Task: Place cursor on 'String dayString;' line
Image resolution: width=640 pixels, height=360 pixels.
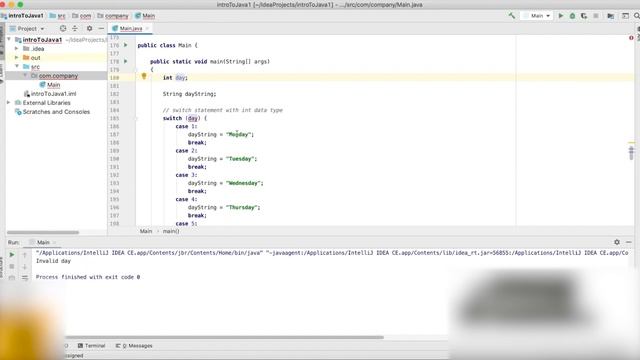Action: pos(189,94)
